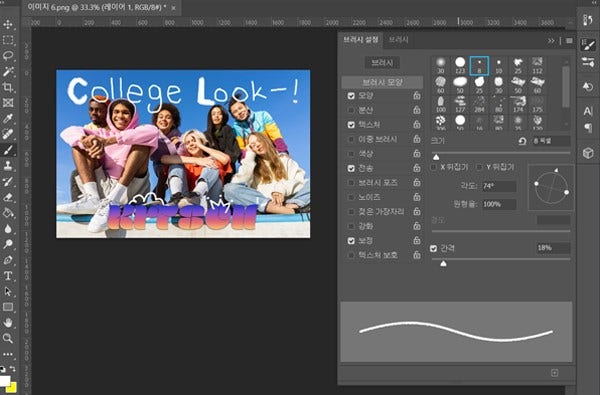Select the 브러시 모양 section

pyautogui.click(x=382, y=82)
